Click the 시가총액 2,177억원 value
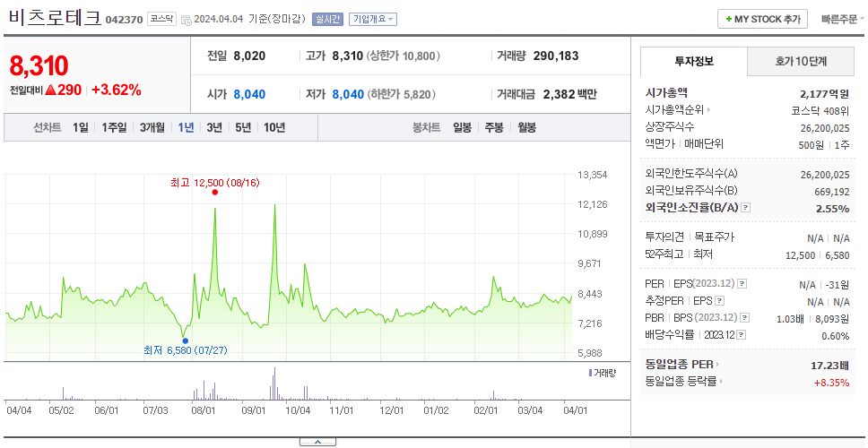 click(824, 93)
